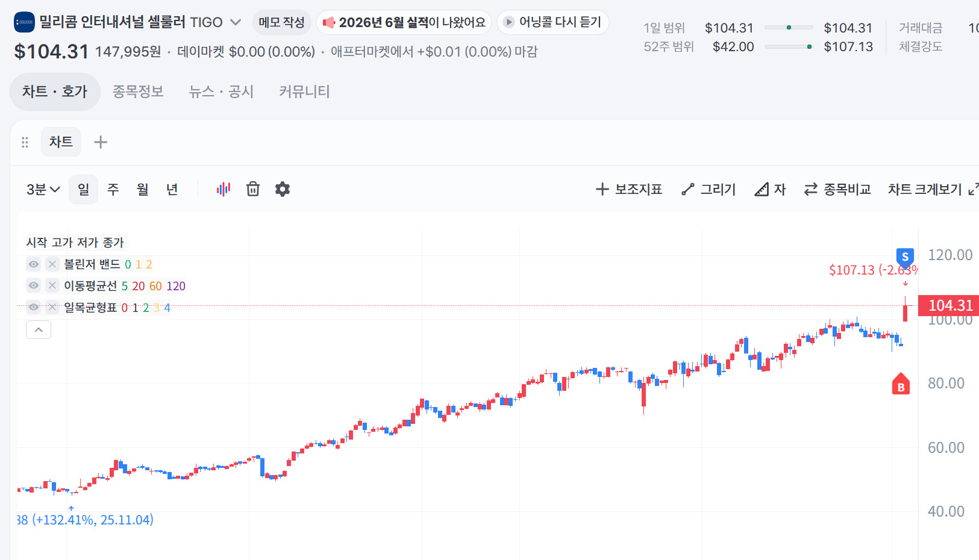Remove the 일목균형표 indicator
This screenshot has width=979, height=560.
point(52,307)
